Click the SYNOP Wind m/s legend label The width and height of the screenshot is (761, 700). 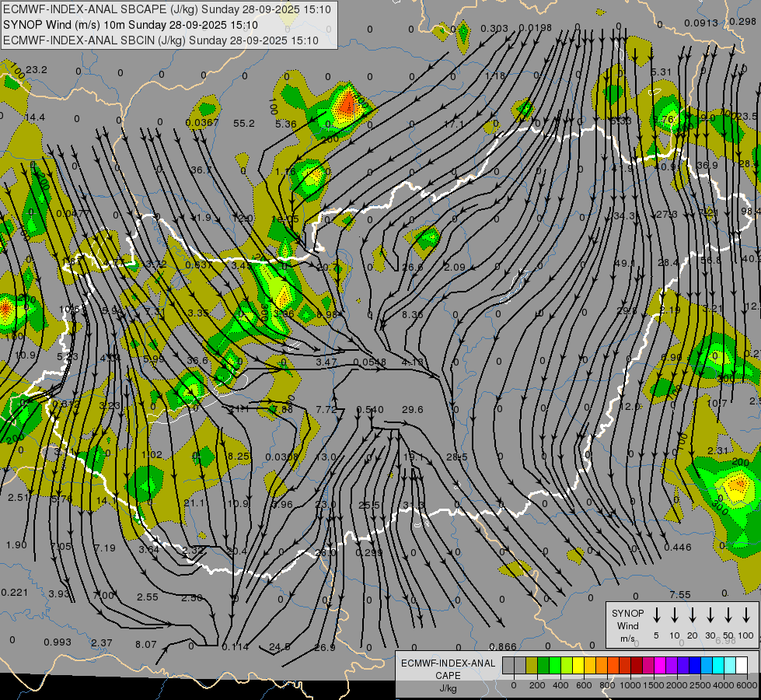point(627,625)
